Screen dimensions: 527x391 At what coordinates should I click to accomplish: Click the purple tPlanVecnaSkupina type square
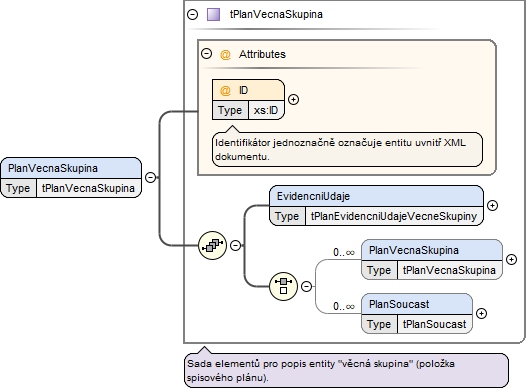tap(213, 14)
